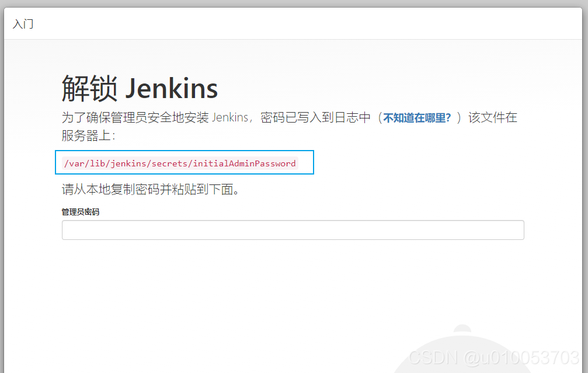
Task: Select the "解锁 Jenkins" page heading
Action: pyautogui.click(x=140, y=89)
